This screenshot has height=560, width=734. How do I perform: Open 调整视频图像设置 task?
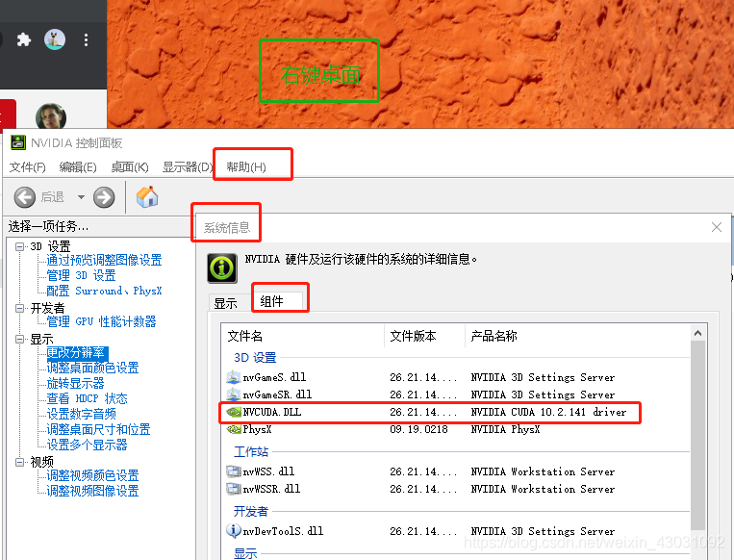coord(92,491)
